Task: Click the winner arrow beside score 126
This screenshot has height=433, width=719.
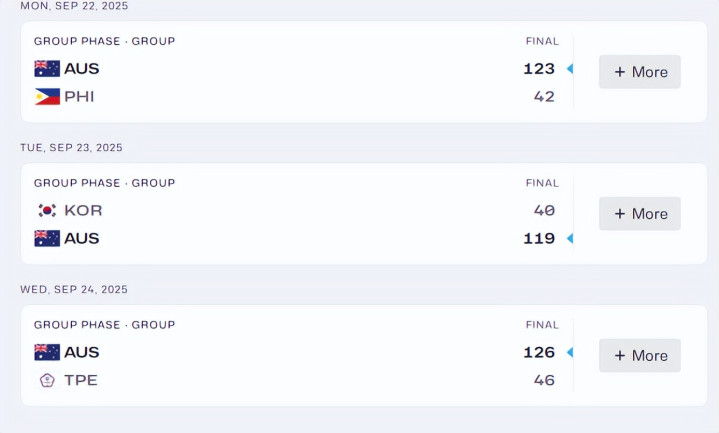Action: 570,352
